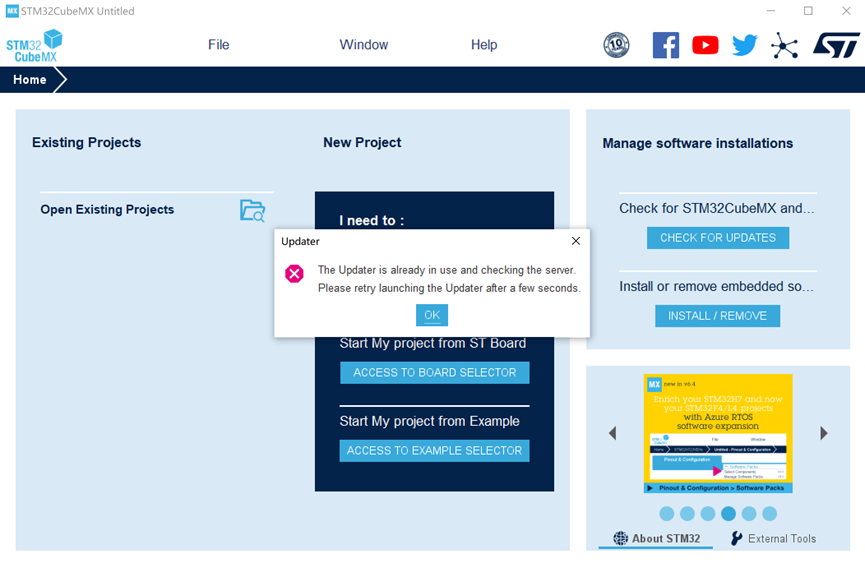This screenshot has width=865, height=563.
Task: Click the error icon in Updater dialog
Action: click(294, 274)
